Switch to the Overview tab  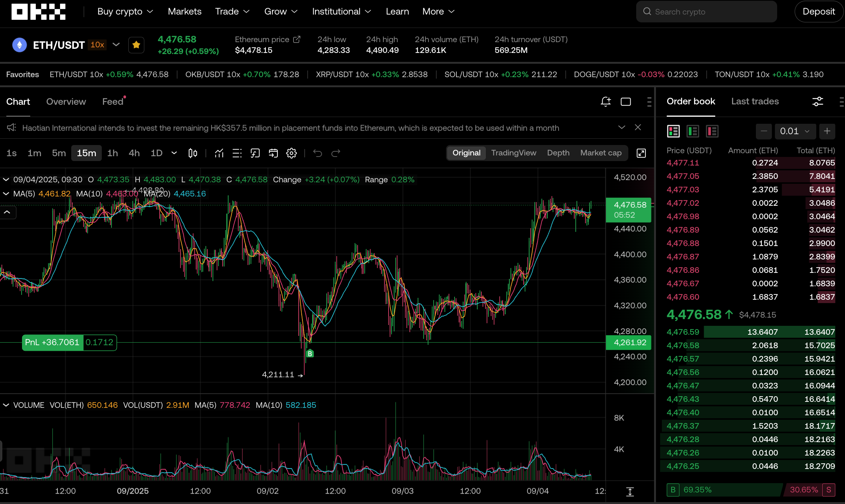(66, 102)
